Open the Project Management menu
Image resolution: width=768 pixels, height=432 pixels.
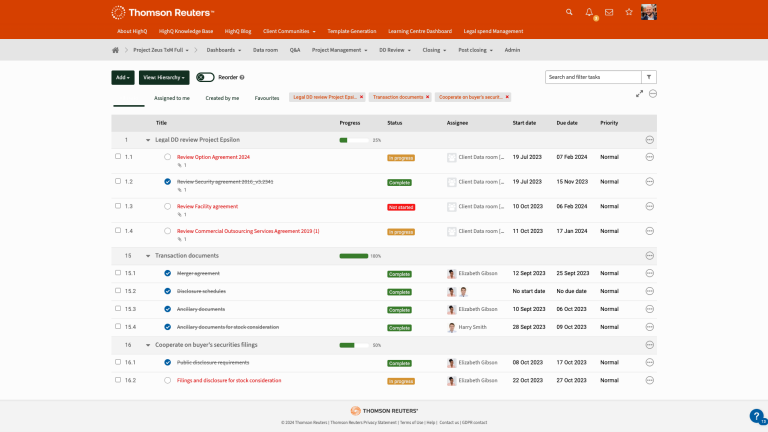(340, 49)
